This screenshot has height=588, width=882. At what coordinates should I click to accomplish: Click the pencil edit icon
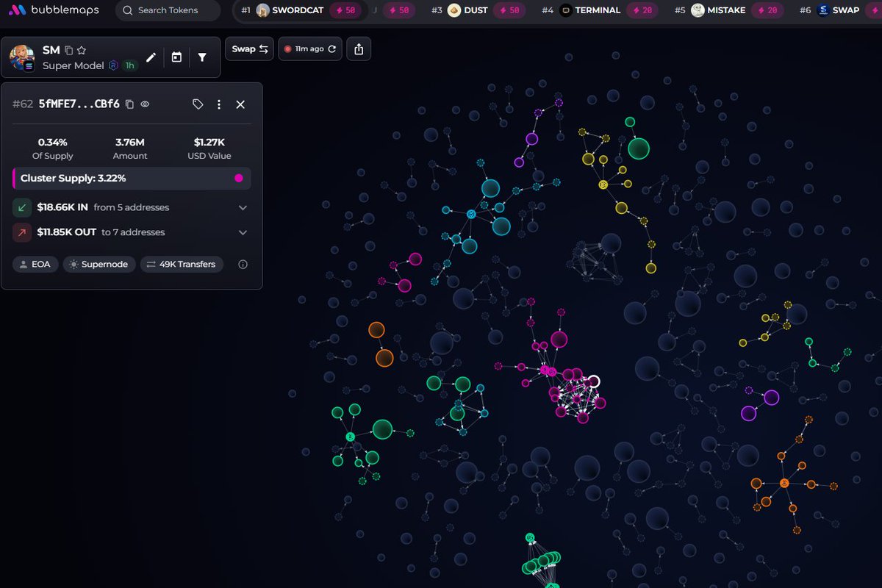[x=151, y=57]
